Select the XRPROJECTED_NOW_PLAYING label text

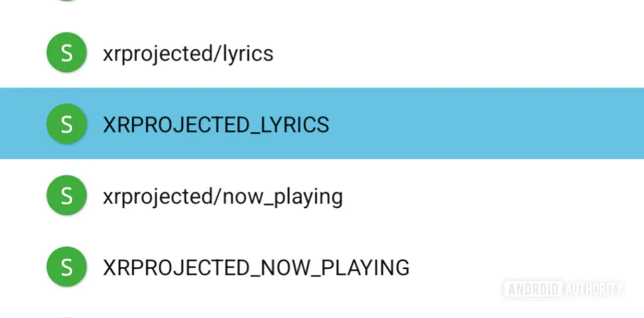(x=256, y=267)
